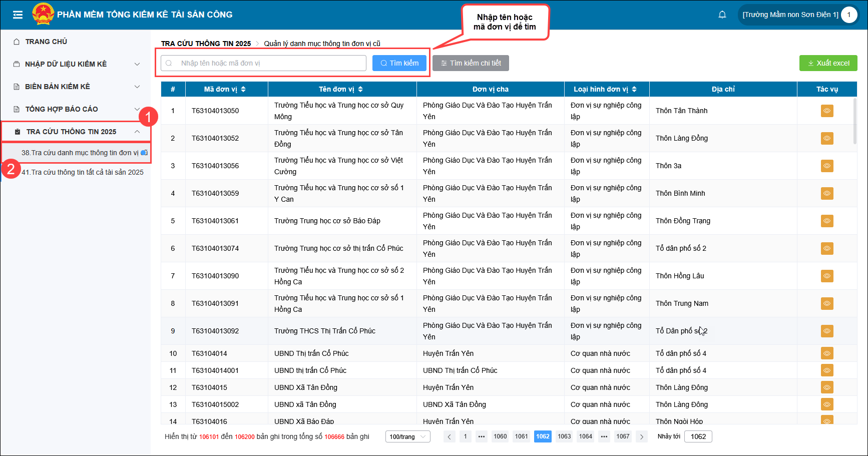Open the 100/trang page size dropdown

[407, 436]
